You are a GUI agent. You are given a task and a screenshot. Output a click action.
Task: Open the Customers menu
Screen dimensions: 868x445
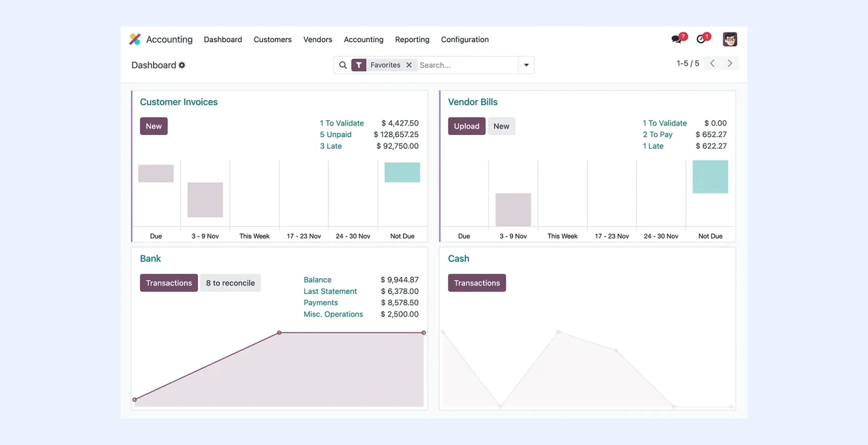pos(273,40)
